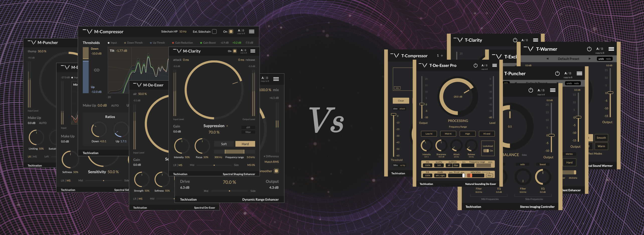Open the M-Compressor hamburger menu
Screen dimensions: 644x235
point(252,31)
